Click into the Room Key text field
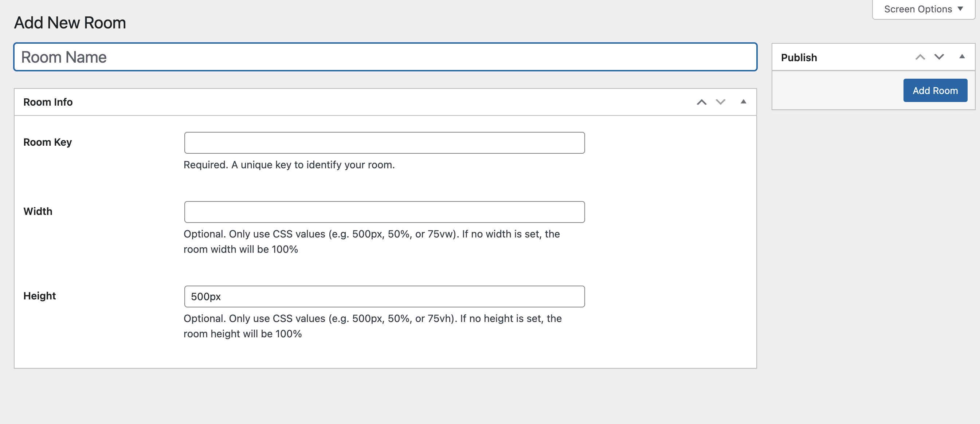The width and height of the screenshot is (980, 424). (x=384, y=143)
